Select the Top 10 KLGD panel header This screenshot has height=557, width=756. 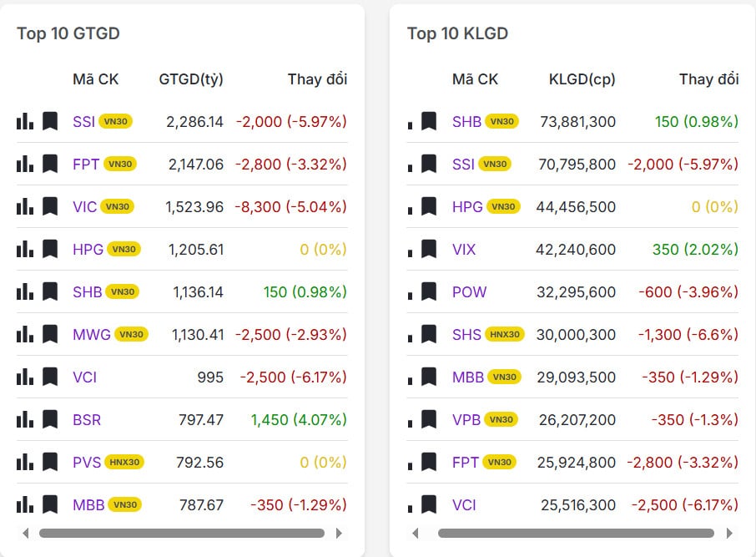coord(457,34)
